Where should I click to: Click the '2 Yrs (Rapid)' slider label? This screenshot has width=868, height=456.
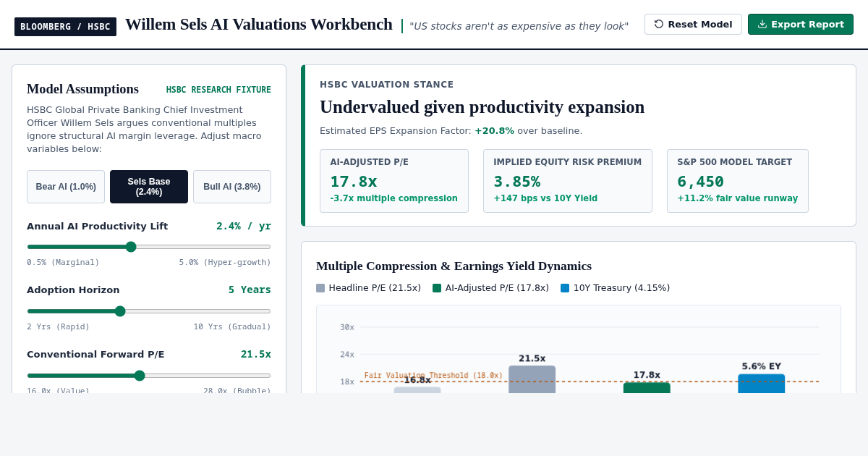59,327
